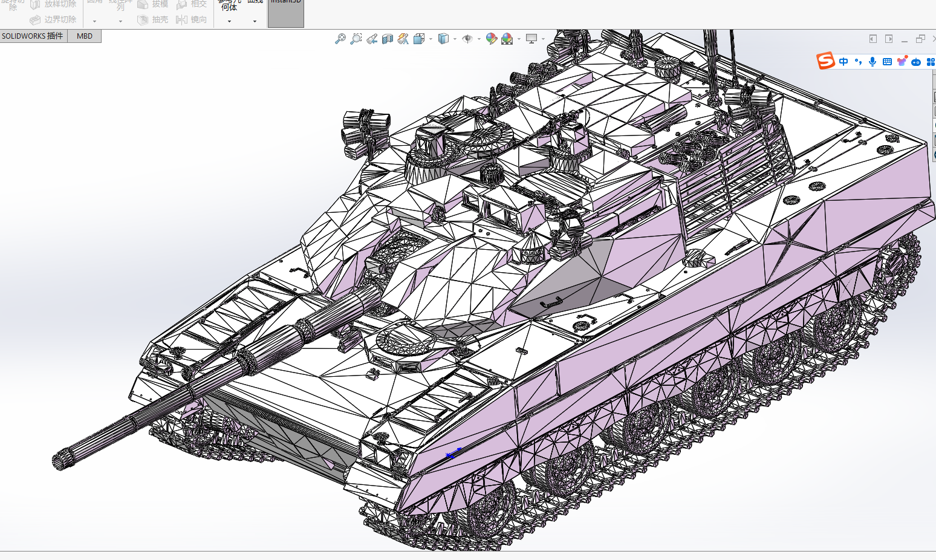Click the 放样切除 lofted cut tool
Viewport: 936px width, 560px height.
[x=53, y=4]
